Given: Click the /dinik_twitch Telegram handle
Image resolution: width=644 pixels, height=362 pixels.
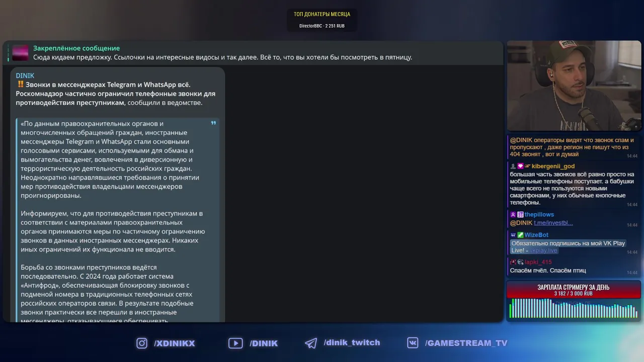Looking at the screenshot, I should pyautogui.click(x=352, y=342).
